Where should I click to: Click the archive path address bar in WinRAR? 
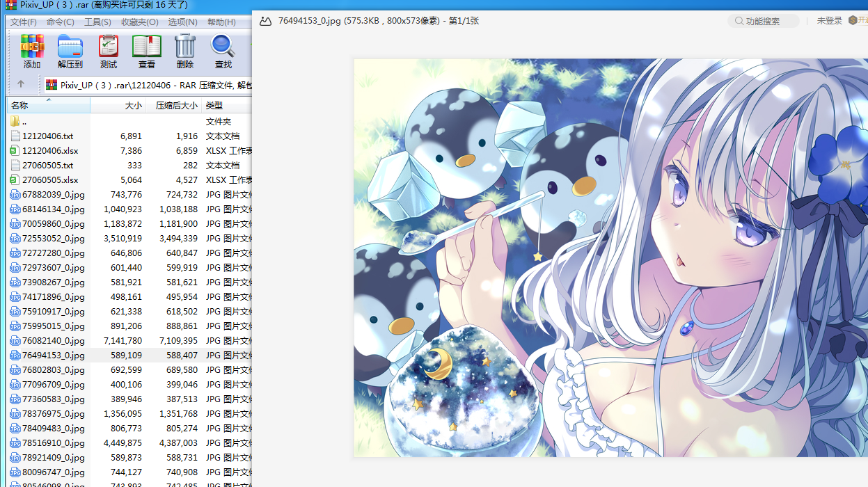point(148,85)
